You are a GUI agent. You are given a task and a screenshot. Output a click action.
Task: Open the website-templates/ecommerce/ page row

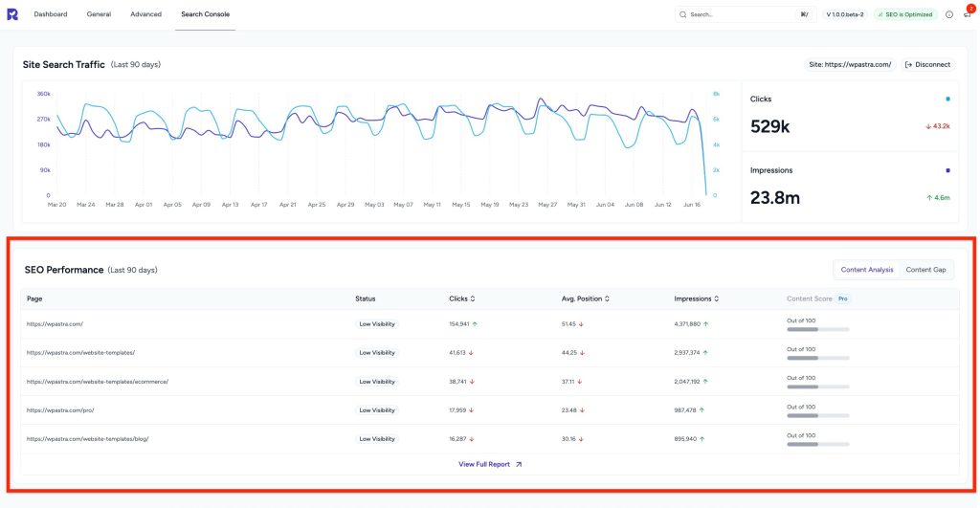point(98,382)
